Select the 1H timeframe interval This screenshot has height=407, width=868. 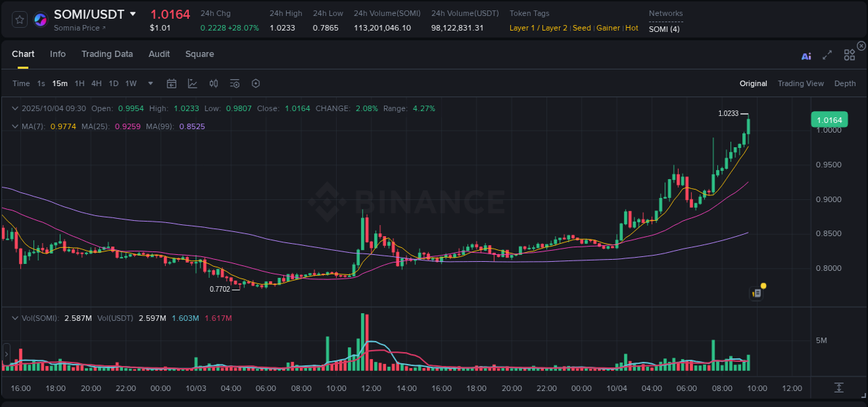click(x=78, y=83)
